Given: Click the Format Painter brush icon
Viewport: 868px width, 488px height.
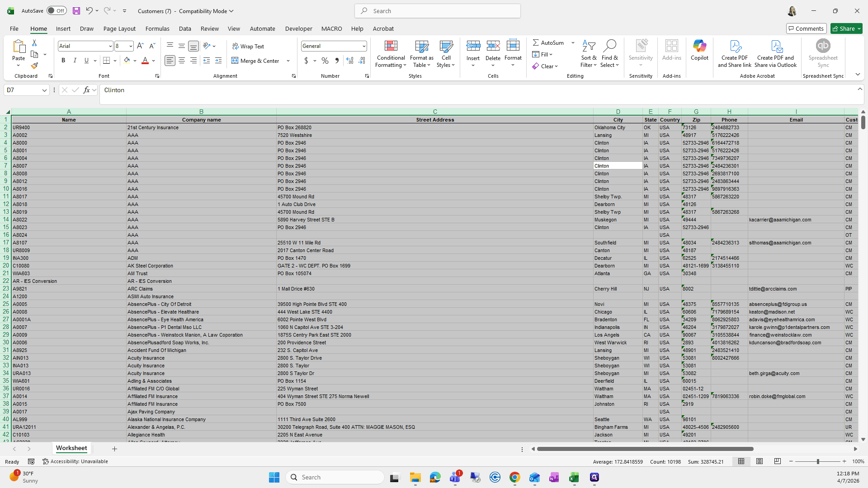Looking at the screenshot, I should point(34,66).
